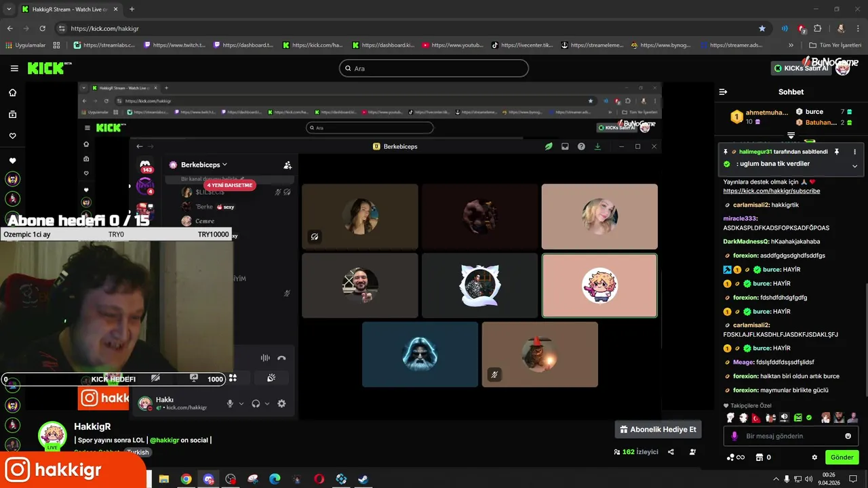868x488 pixels.
Task: Open Chrome in Windows taskbar
Action: (186, 479)
